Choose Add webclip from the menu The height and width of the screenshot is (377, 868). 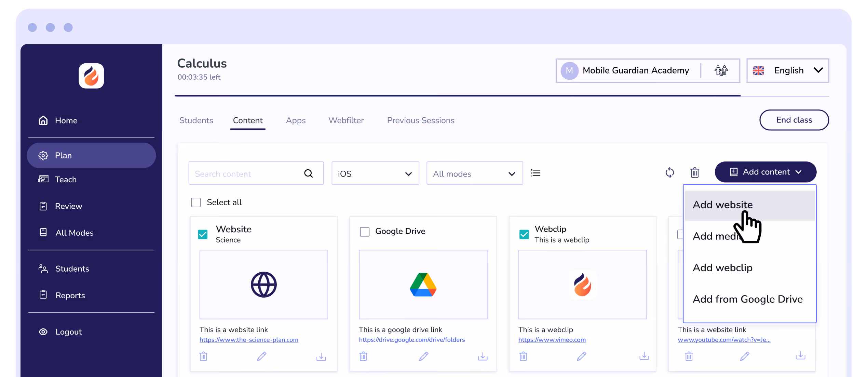[x=722, y=268]
